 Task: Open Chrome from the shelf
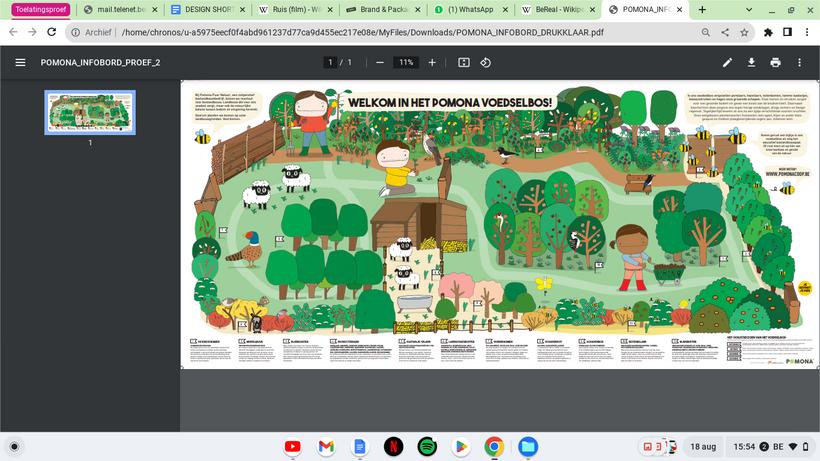tap(494, 446)
